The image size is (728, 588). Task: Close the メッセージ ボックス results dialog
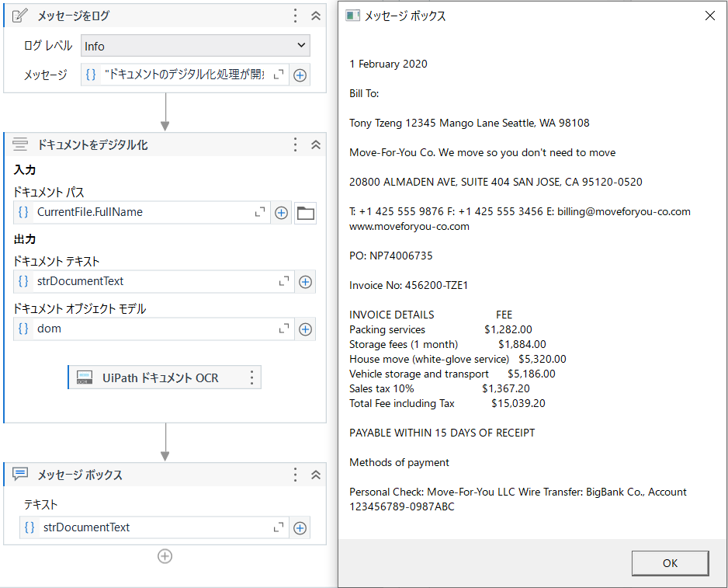(x=710, y=15)
